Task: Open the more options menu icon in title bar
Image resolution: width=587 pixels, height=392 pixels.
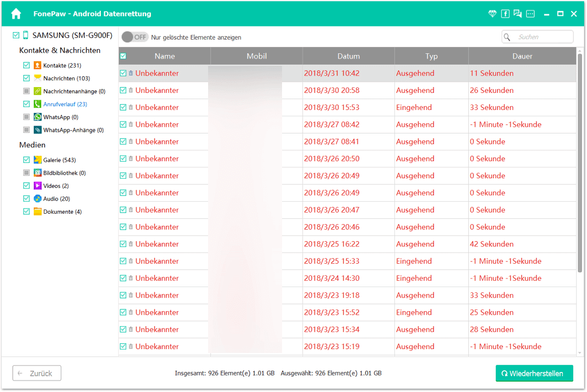Action: tap(530, 14)
